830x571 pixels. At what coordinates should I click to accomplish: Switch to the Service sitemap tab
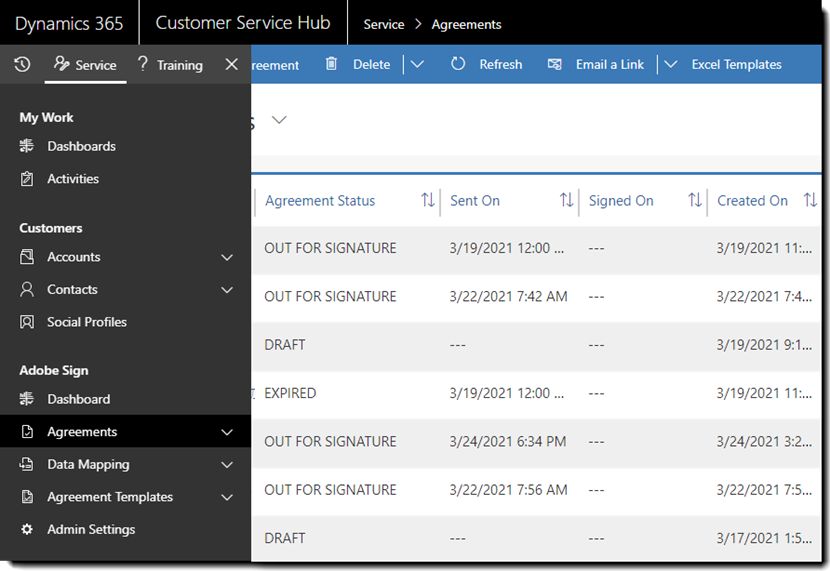[x=85, y=65]
